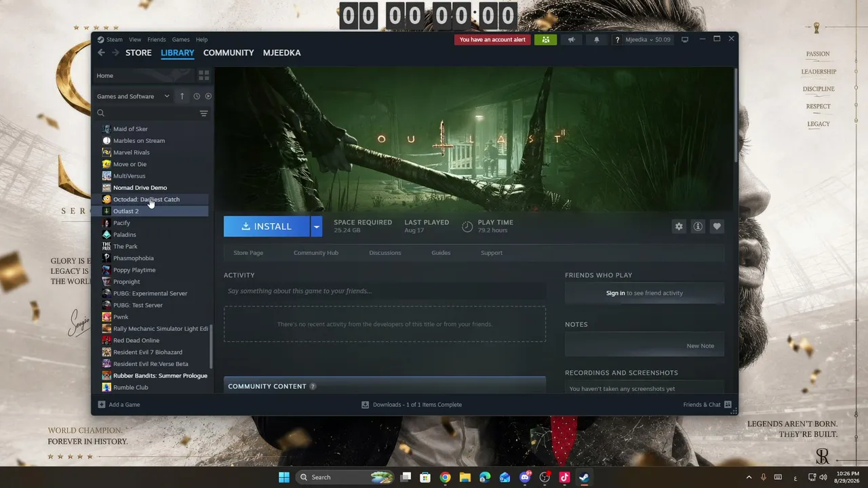Add Outlast 2 to favorites heart
The height and width of the screenshot is (488, 868).
point(717,226)
